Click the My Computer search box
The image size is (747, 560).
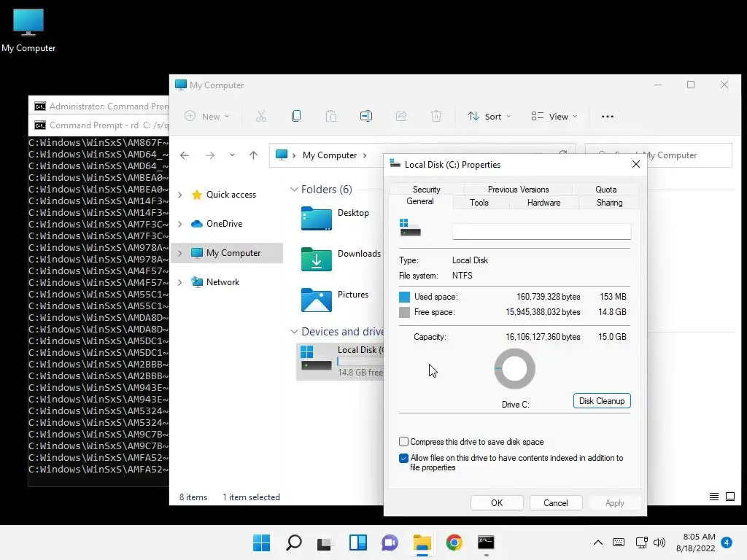point(659,155)
